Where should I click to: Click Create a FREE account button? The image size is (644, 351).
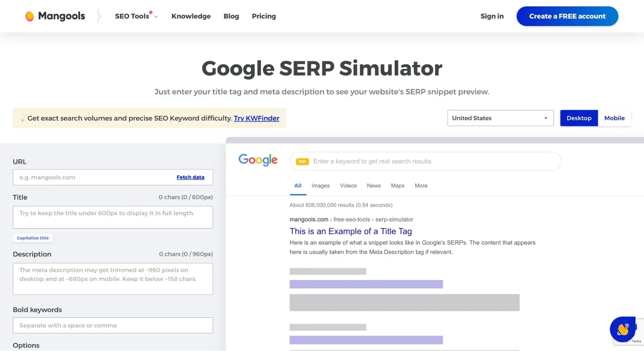click(x=567, y=16)
